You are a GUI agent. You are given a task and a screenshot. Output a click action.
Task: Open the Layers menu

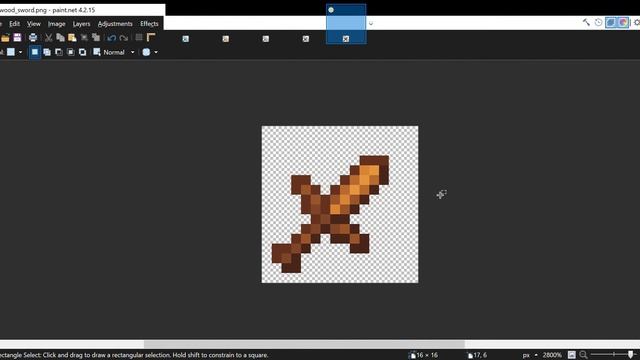point(81,24)
